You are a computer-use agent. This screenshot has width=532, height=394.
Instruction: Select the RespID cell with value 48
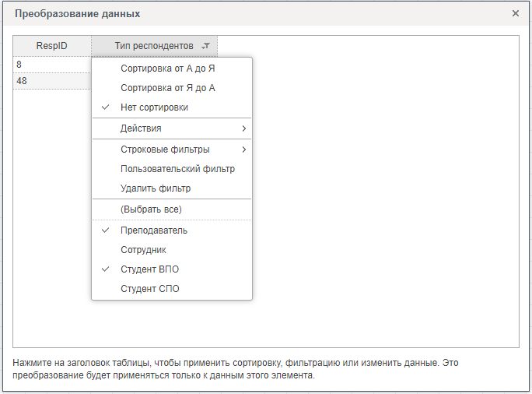click(x=52, y=81)
